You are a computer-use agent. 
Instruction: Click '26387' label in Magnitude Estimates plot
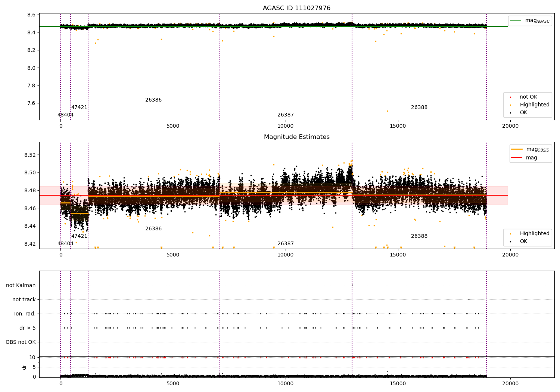pyautogui.click(x=286, y=244)
